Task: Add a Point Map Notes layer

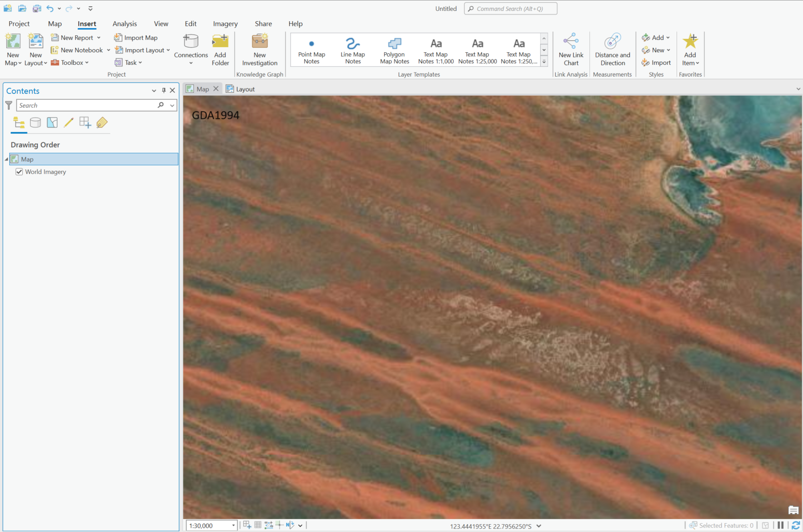Action: [311, 49]
